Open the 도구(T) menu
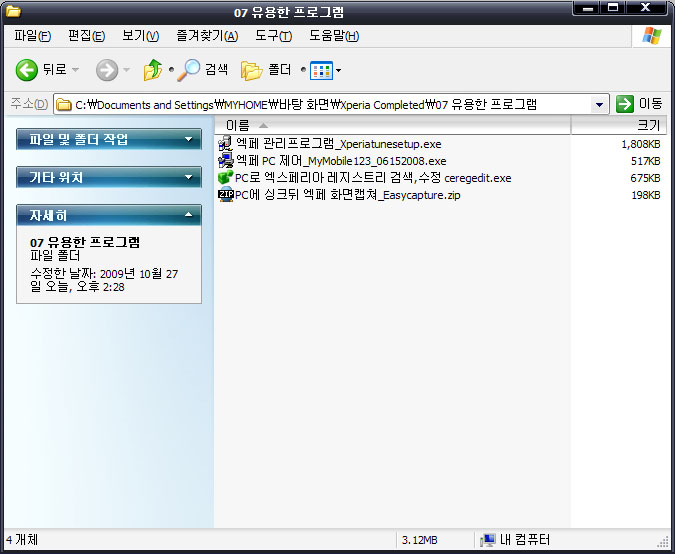Viewport: 675px width, 554px height. point(273,36)
